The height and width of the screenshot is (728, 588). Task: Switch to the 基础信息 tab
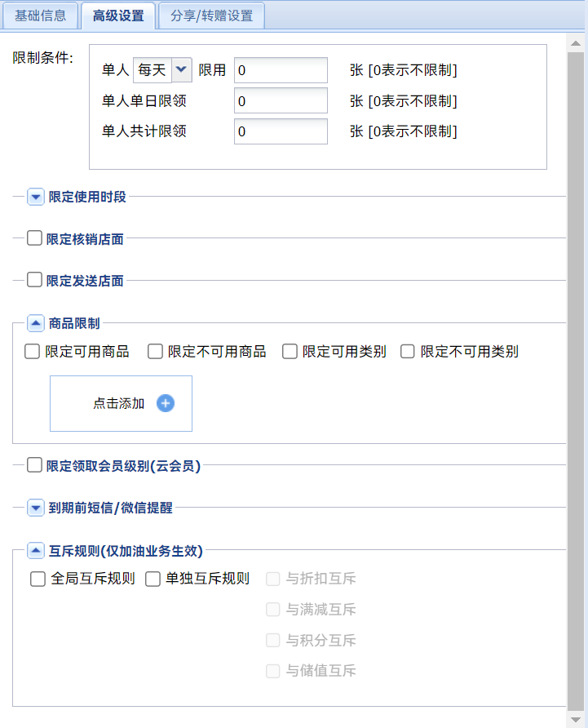[41, 16]
